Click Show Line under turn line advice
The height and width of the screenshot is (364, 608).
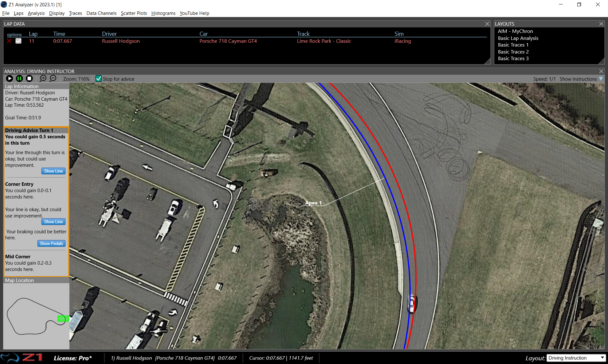pos(53,171)
